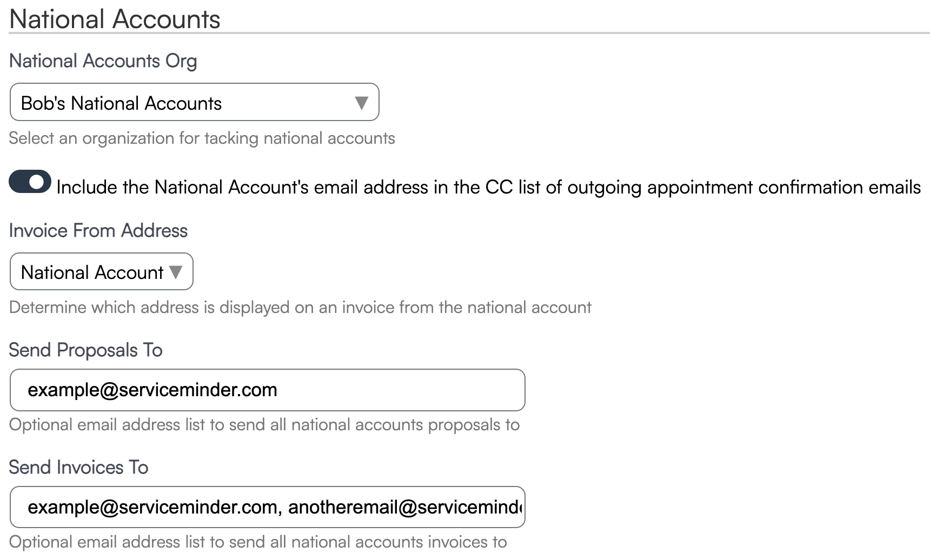Click the Invoice From Address label
Screen dimensions: 930x560
coord(98,231)
